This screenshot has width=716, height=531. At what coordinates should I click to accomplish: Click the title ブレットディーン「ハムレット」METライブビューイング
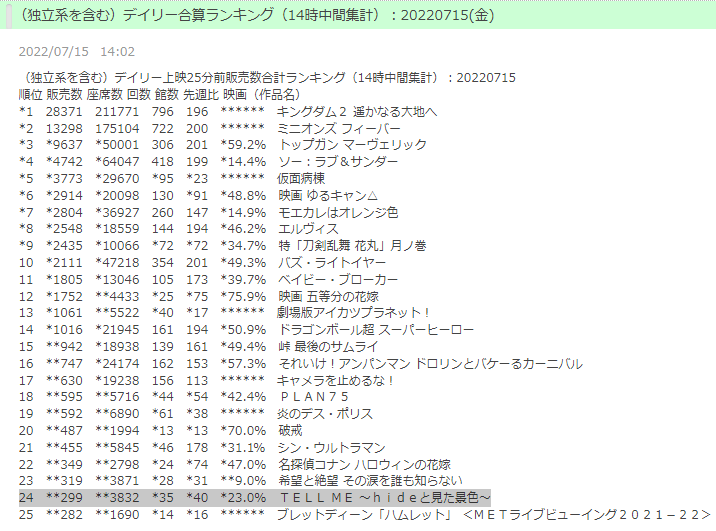click(x=494, y=515)
